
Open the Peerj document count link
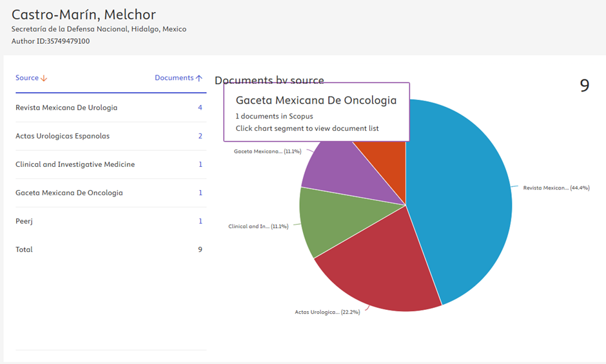200,221
